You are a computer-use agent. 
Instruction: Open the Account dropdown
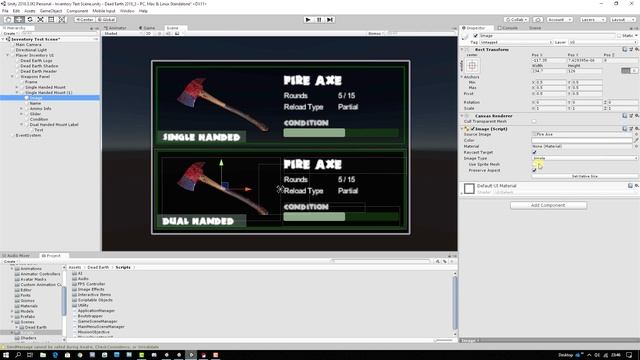point(559,20)
